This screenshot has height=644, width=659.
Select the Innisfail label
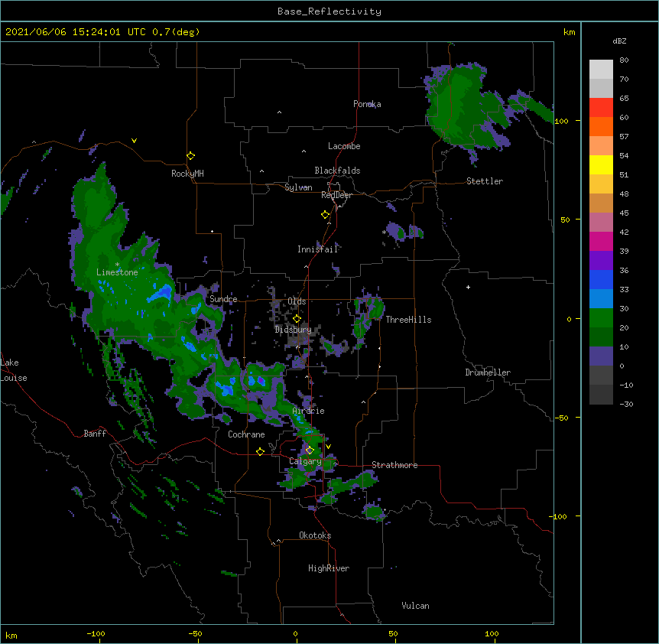317,249
